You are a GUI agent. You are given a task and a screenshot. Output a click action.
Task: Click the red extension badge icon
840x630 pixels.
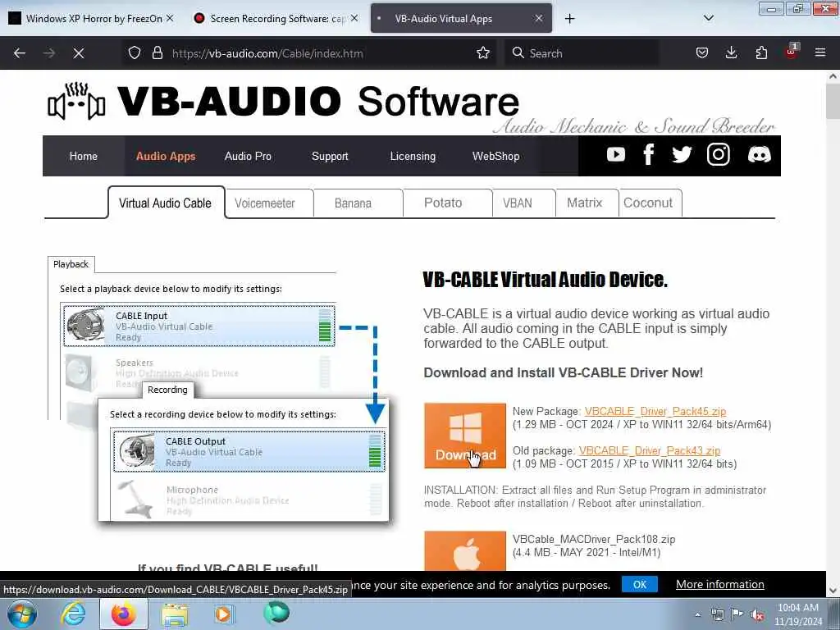click(792, 52)
